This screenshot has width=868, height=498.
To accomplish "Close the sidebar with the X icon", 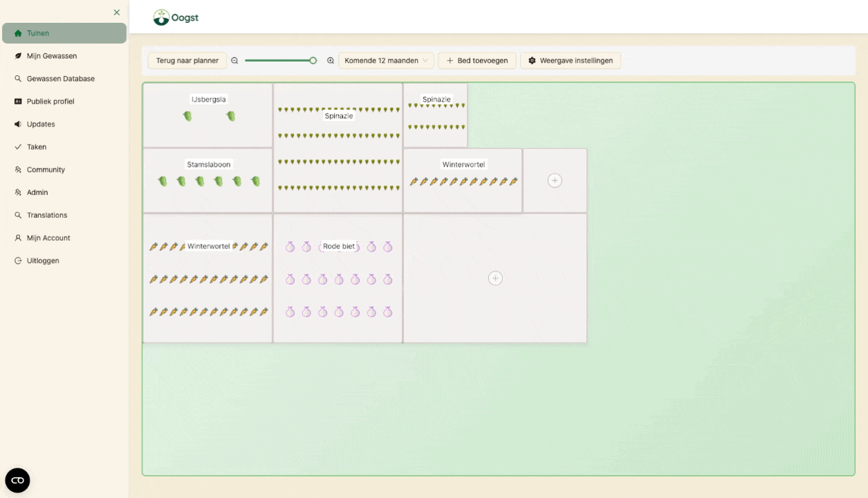I will point(117,12).
